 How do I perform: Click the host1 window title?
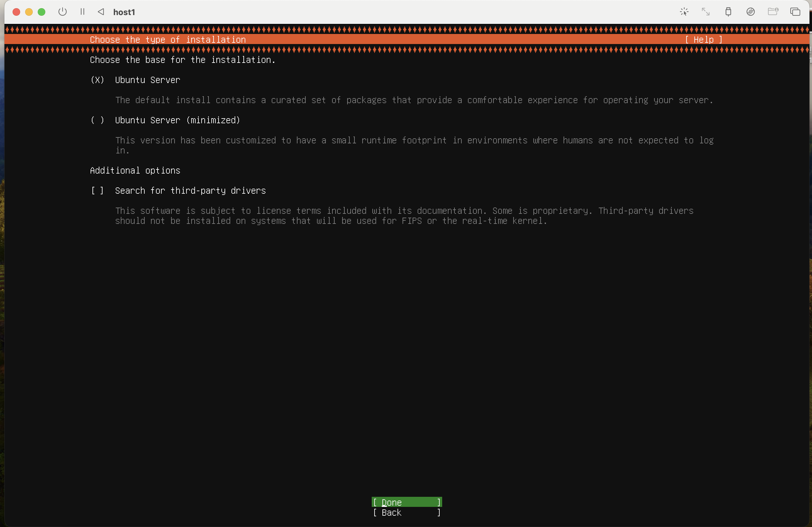pyautogui.click(x=124, y=12)
